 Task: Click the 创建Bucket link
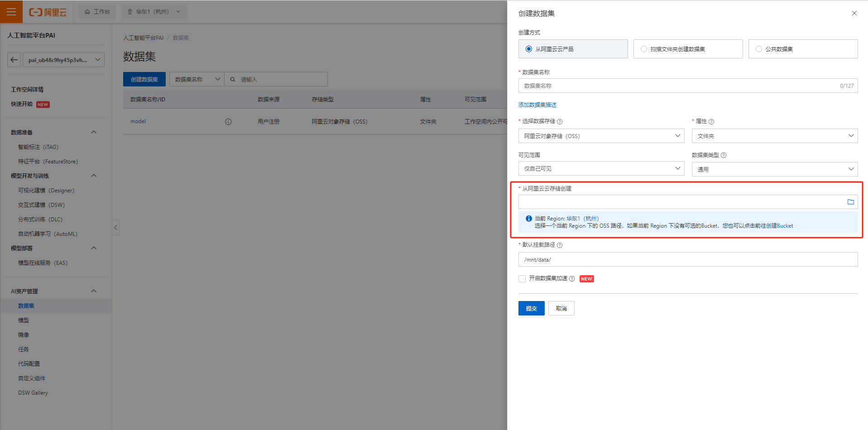point(779,226)
